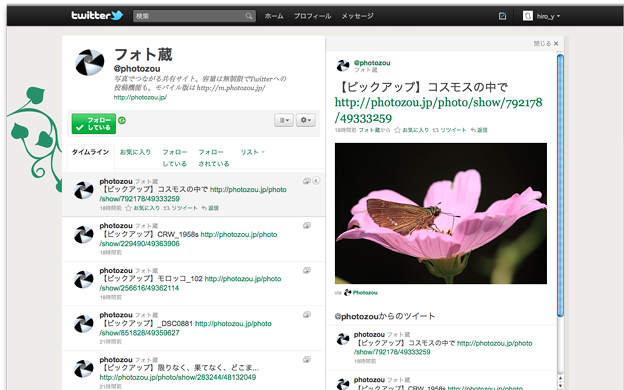Screen dimensions: 624x390
Task: Select the お気に入り tab
Action: click(135, 152)
